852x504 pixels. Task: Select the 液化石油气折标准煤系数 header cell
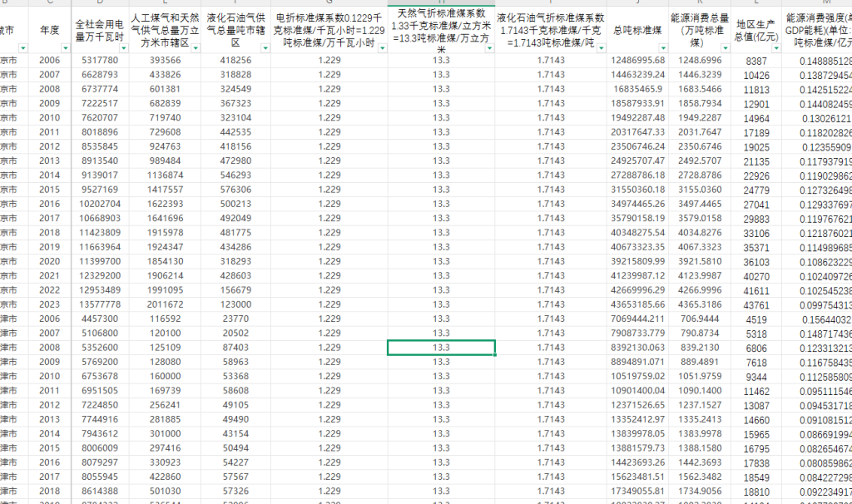(x=551, y=30)
